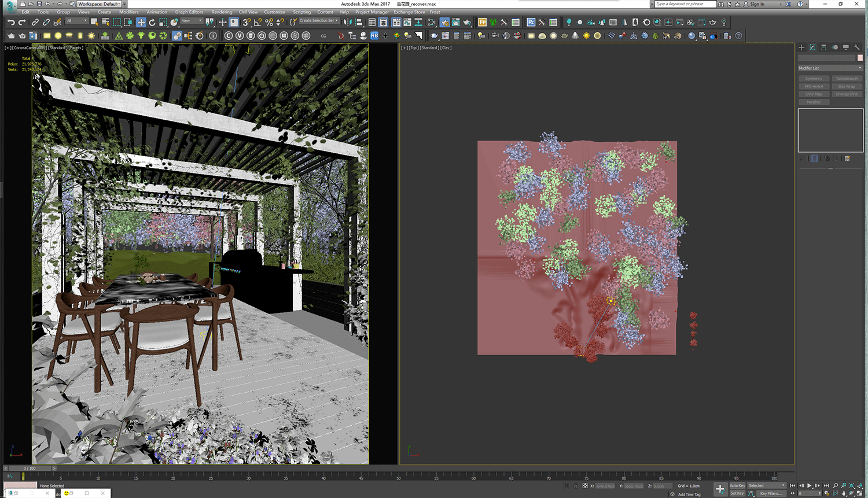Image resolution: width=868 pixels, height=498 pixels.
Task: Select the Select and Link chain icon
Action: point(35,22)
